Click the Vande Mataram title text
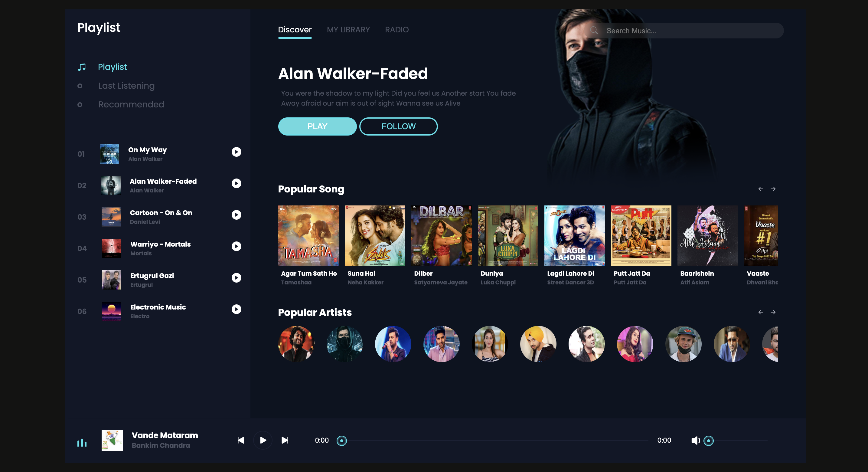Image resolution: width=868 pixels, height=472 pixels. click(x=165, y=435)
